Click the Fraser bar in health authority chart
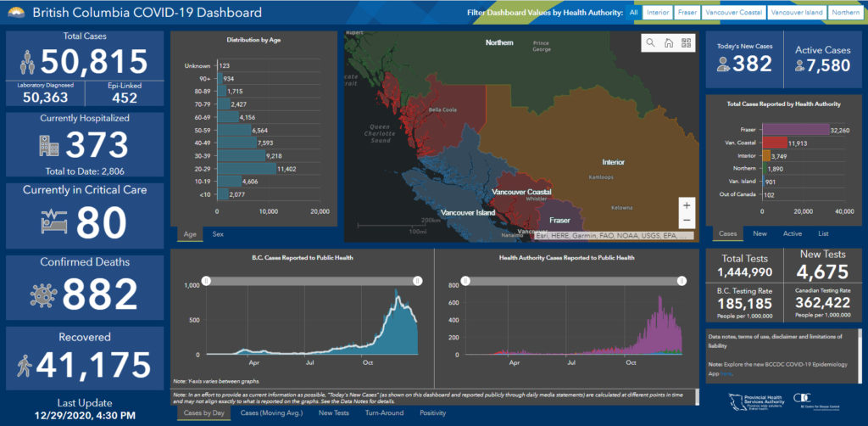The width and height of the screenshot is (868, 426). click(795, 129)
